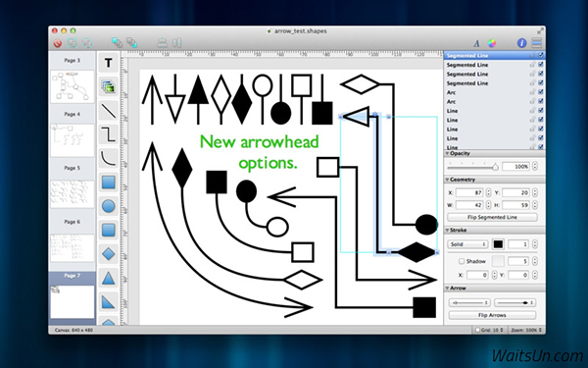This screenshot has width=588, height=368.
Task: Bring the selection to front
Action: (x=117, y=43)
